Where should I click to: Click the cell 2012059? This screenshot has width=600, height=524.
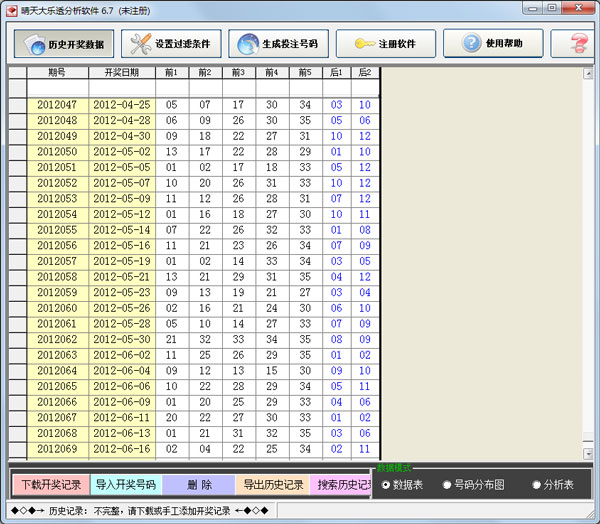tap(57, 292)
